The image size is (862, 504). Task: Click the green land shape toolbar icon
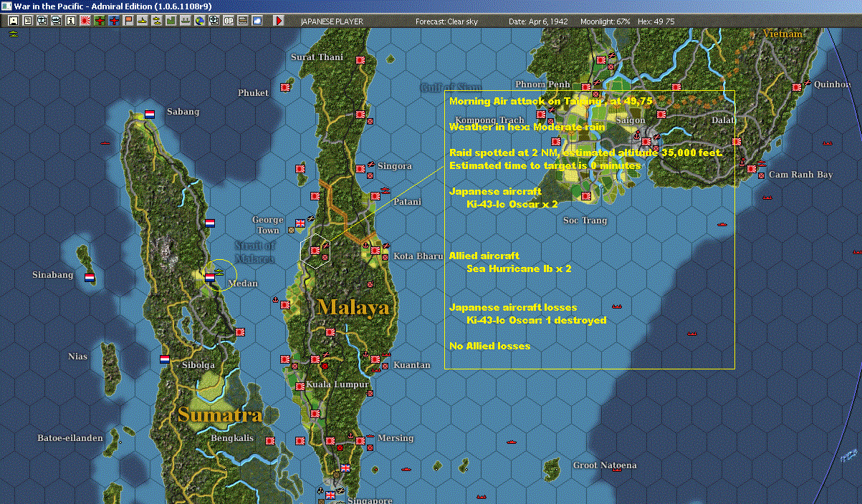tap(171, 21)
